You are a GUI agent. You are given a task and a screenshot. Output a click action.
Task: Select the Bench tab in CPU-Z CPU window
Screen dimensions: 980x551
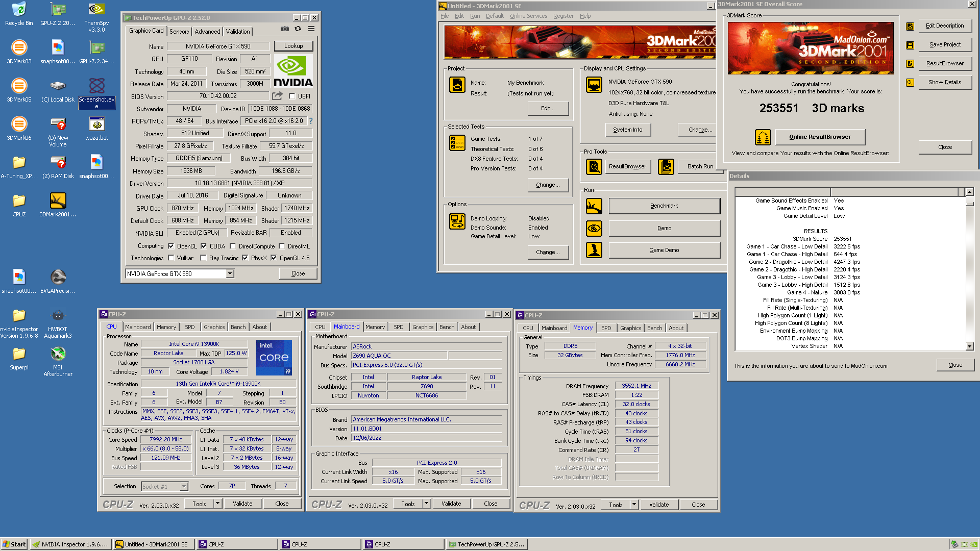238,327
